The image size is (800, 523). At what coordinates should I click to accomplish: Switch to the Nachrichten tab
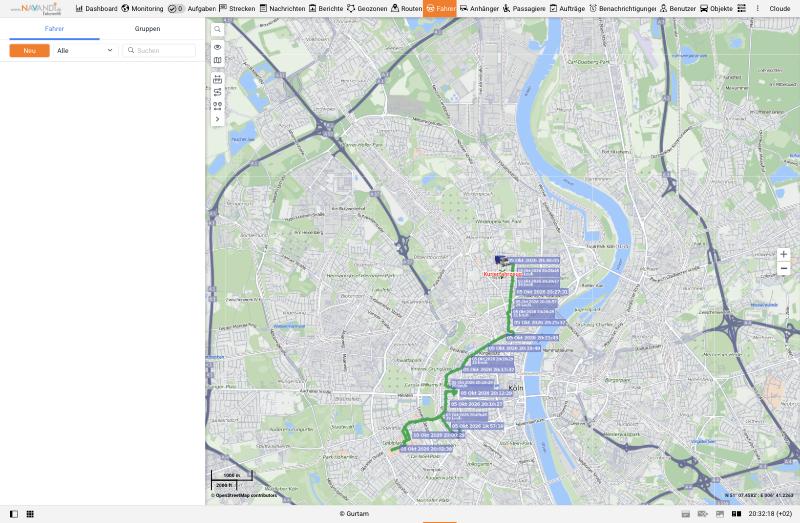[x=282, y=9]
